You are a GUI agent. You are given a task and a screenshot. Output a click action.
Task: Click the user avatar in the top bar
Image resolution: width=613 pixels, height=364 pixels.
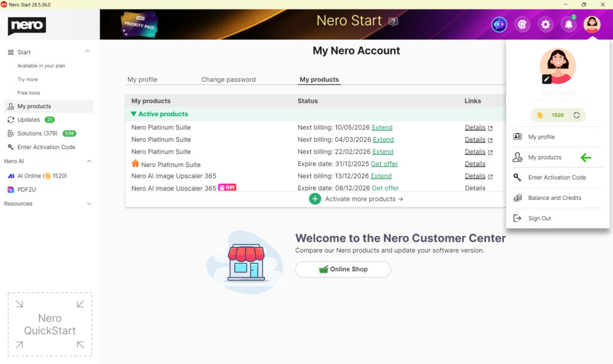592,24
